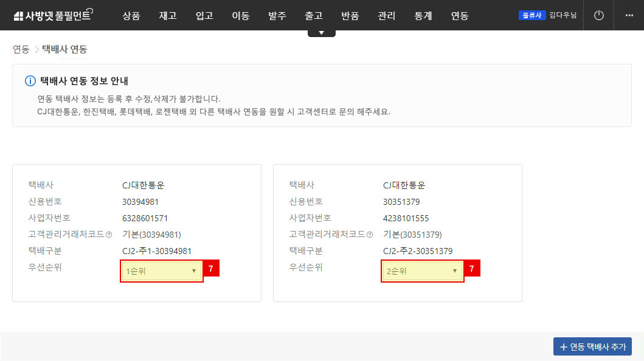Viewport: 644px width, 361px height.
Task: Click the 김다우님 user name
Action: click(x=563, y=16)
